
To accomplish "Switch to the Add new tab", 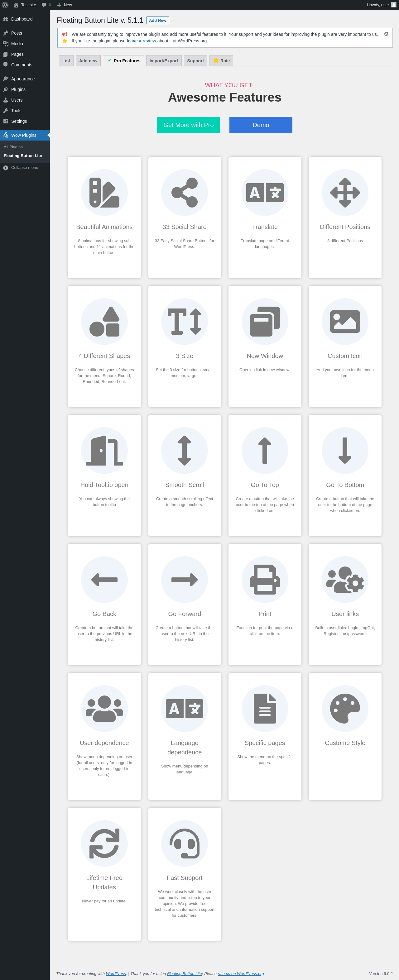I will point(88,61).
